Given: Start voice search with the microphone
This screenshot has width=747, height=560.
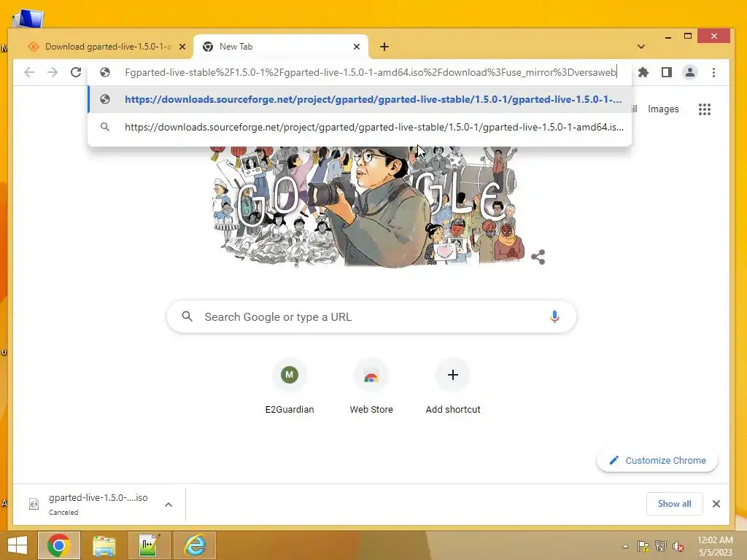Looking at the screenshot, I should [554, 316].
